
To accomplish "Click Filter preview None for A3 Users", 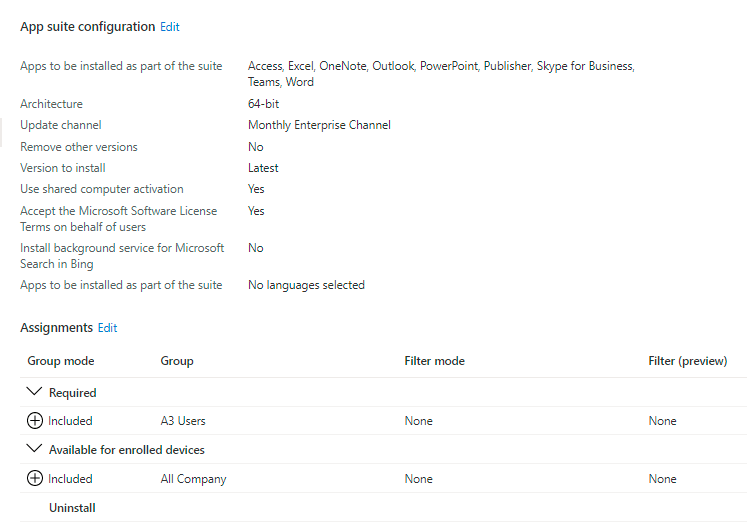I will coord(663,421).
